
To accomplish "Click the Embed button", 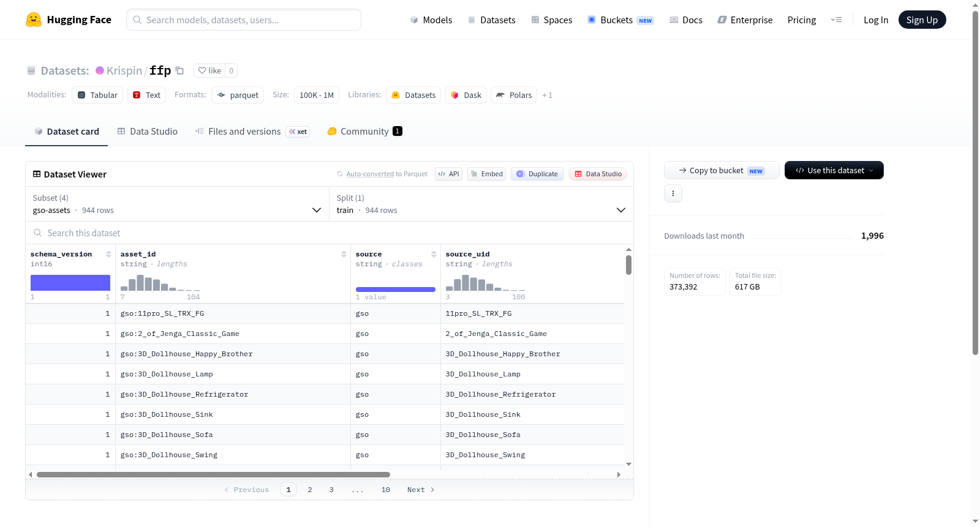I will [487, 174].
